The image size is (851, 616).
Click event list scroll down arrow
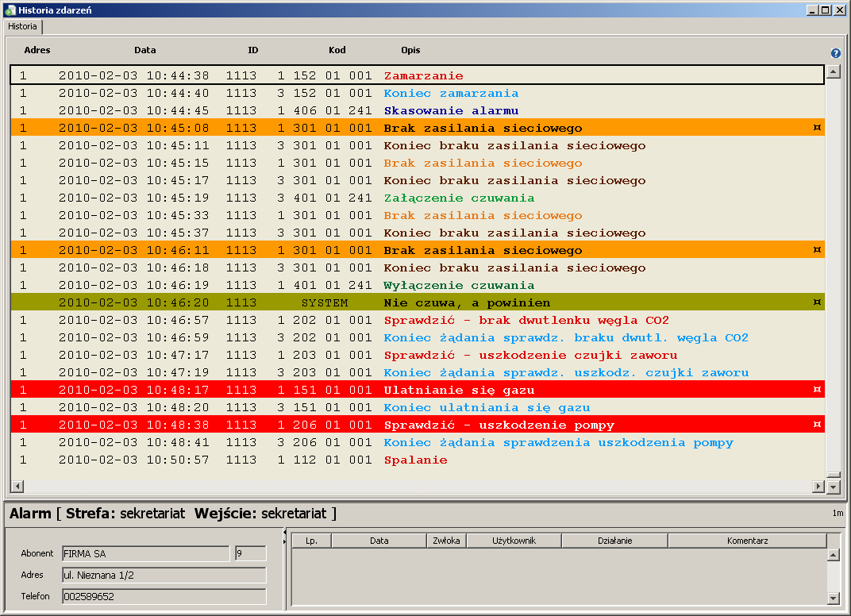(833, 487)
